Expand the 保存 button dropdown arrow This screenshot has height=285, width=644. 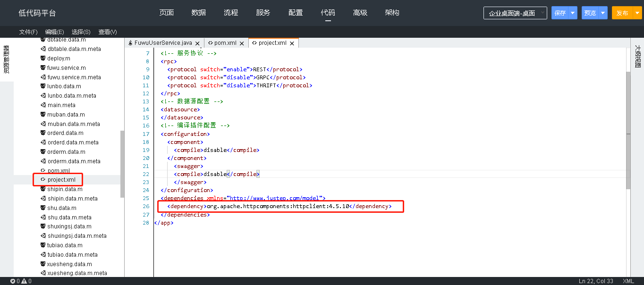[573, 13]
